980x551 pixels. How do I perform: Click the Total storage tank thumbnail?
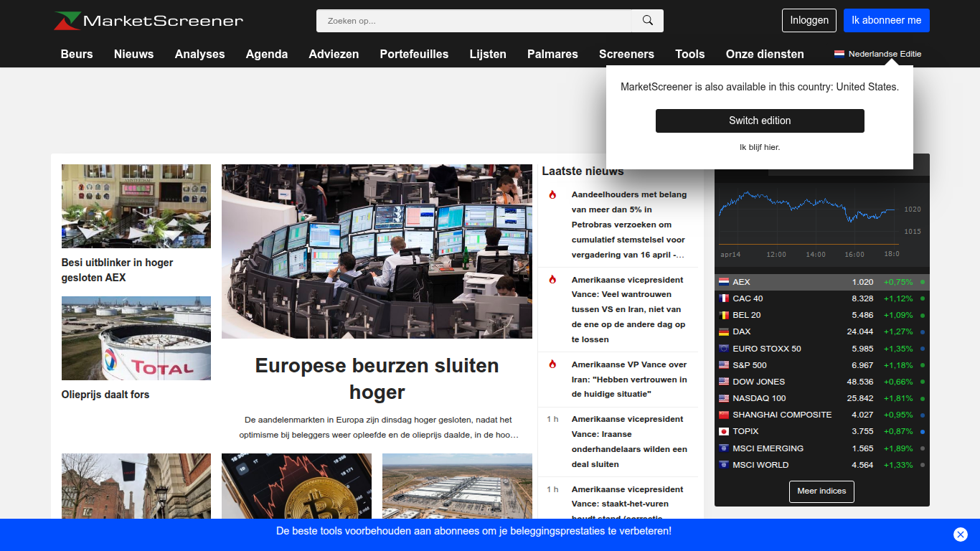coord(136,338)
